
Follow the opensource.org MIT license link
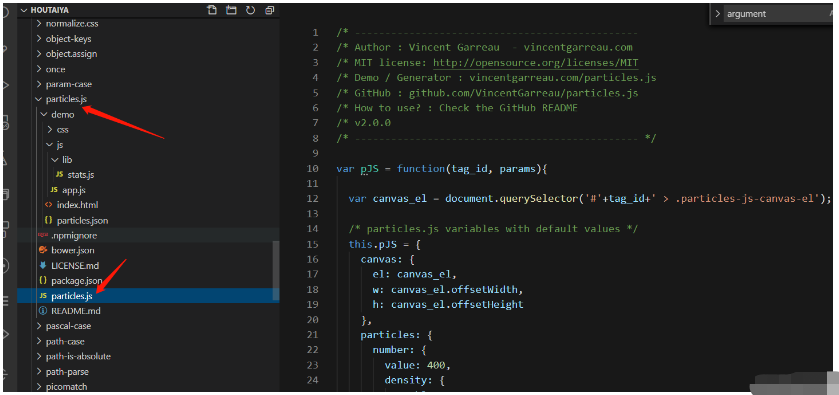(536, 63)
